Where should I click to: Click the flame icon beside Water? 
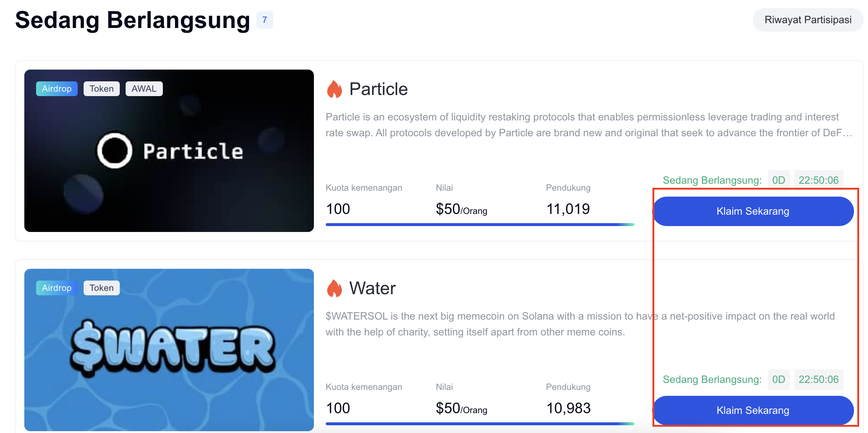[334, 288]
